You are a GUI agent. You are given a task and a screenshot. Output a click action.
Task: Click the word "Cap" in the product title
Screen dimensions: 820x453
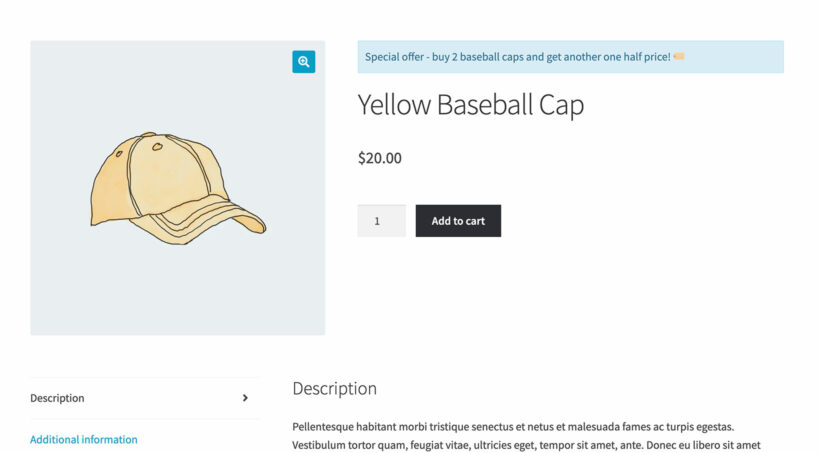pos(564,105)
